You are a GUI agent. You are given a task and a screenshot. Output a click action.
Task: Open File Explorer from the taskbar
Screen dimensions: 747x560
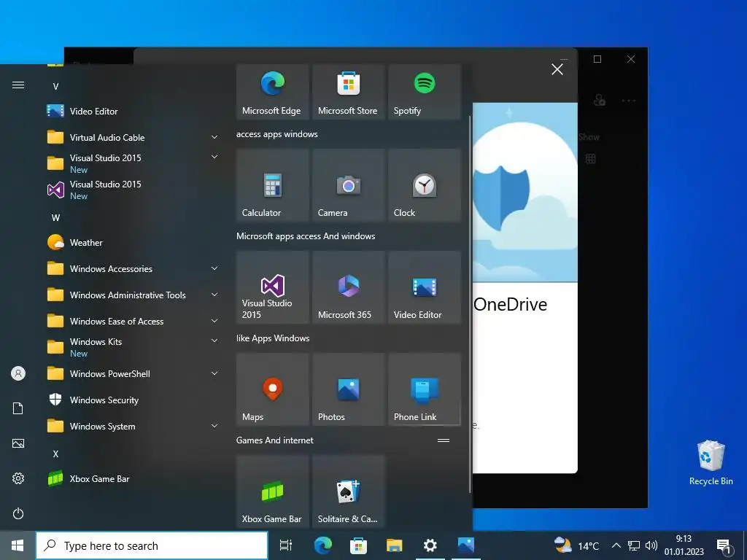click(394, 545)
